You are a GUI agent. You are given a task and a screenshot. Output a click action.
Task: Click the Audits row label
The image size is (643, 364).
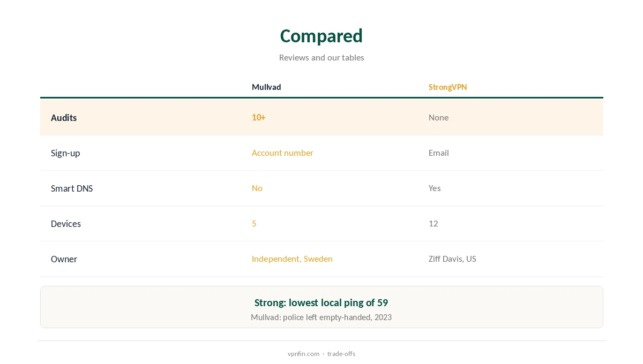click(x=64, y=118)
